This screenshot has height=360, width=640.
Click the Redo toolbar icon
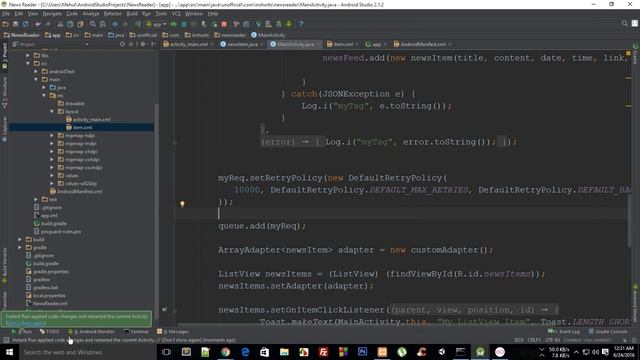pos(48,24)
